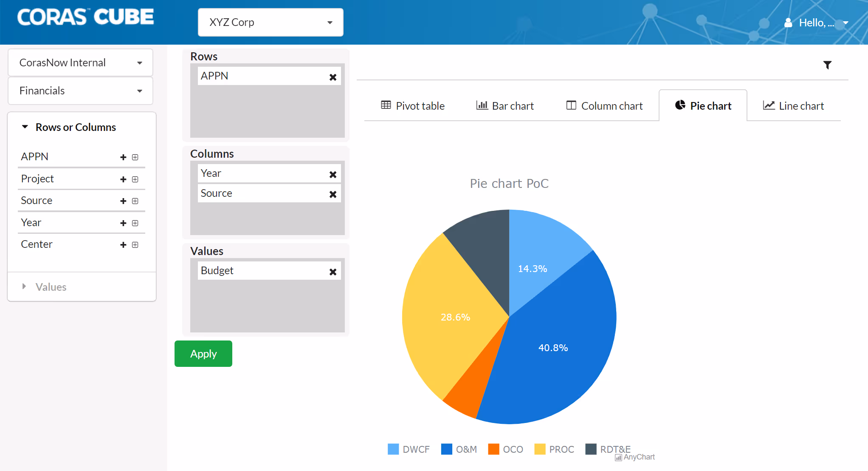Click the Bar chart icon
The image size is (868, 471).
click(x=482, y=105)
